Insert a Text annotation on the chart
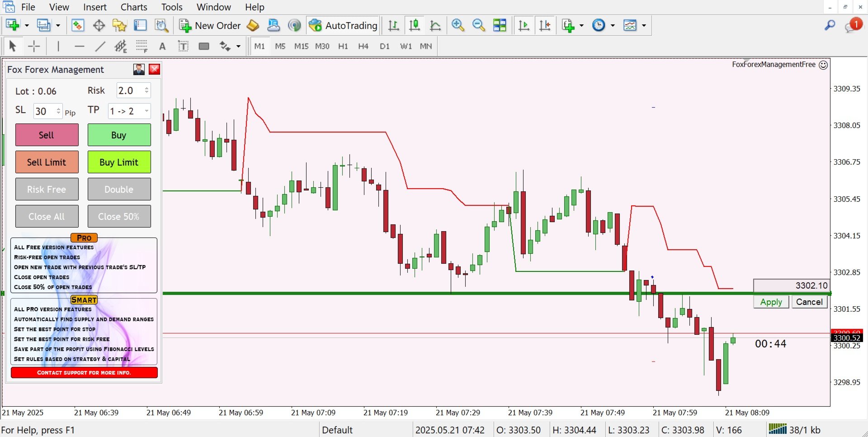The image size is (868, 437). [x=162, y=46]
